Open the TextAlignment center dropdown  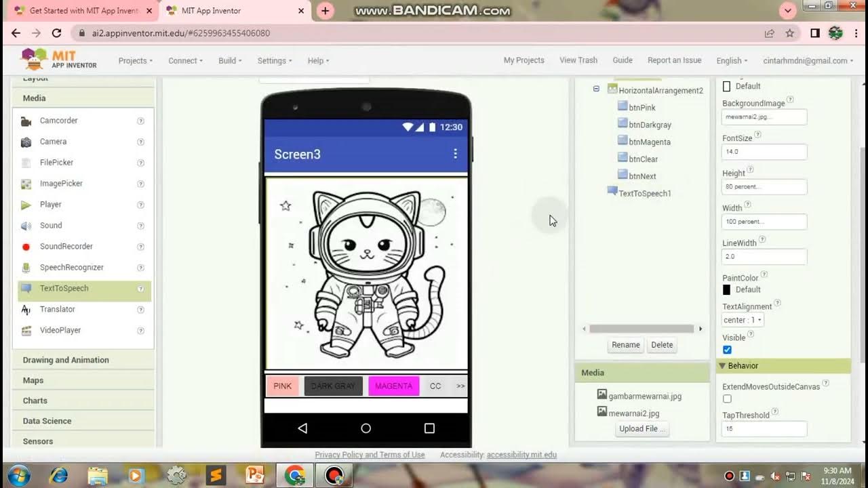[x=743, y=320]
